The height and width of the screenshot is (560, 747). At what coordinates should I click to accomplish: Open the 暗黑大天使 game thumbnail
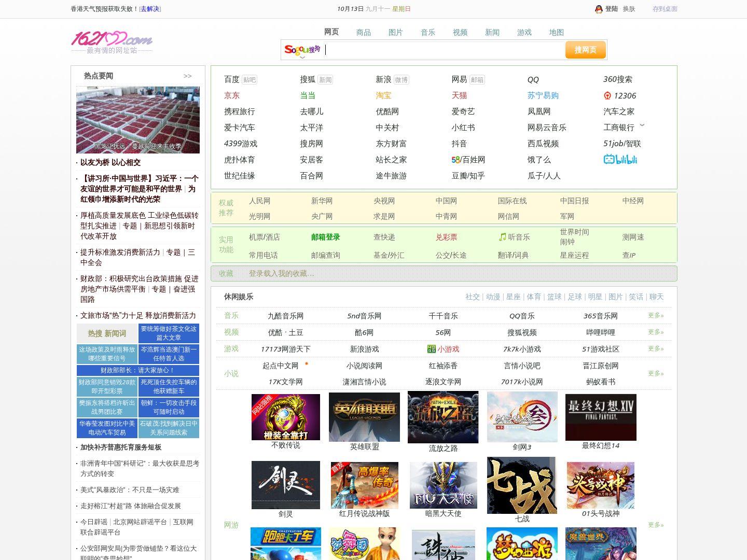(x=444, y=485)
